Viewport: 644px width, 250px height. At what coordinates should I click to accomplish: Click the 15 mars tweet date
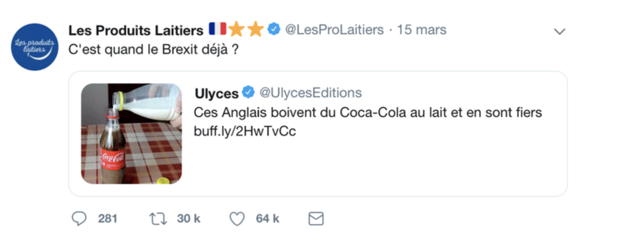(421, 30)
